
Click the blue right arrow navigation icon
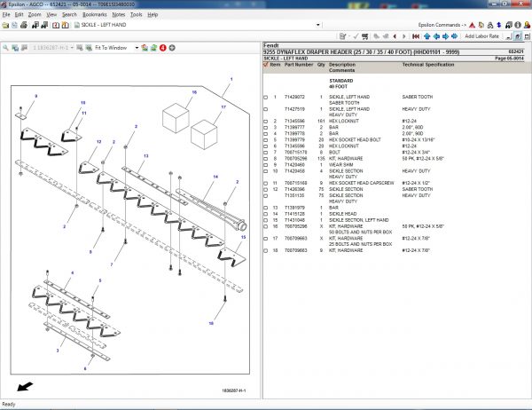(x=445, y=36)
